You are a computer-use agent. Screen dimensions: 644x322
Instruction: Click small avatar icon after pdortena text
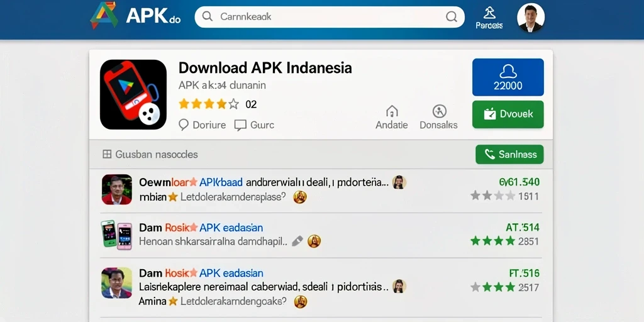(x=399, y=182)
